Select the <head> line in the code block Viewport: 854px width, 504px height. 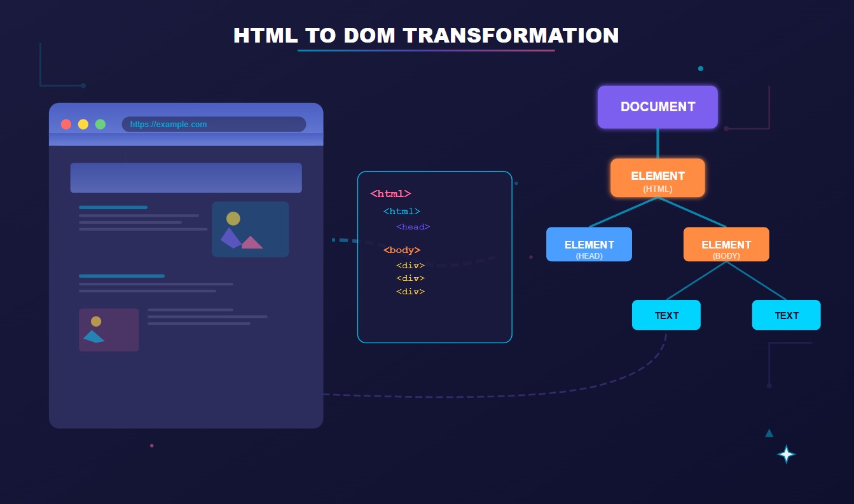(413, 227)
